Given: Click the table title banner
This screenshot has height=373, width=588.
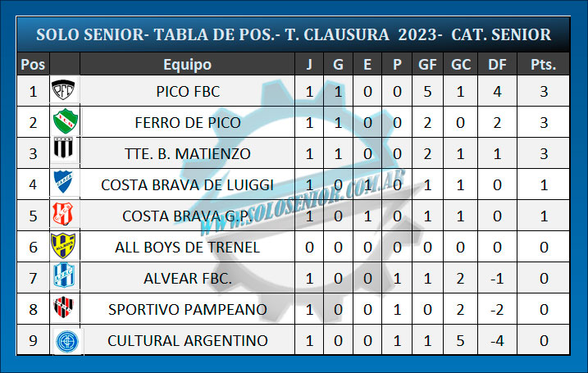Looking at the screenshot, I should tap(294, 34).
